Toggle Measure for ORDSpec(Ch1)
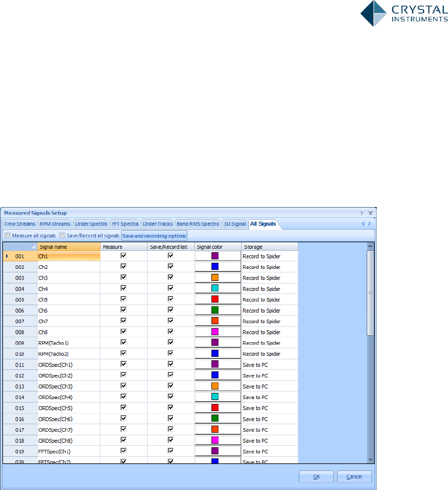448x490 pixels. tap(124, 364)
